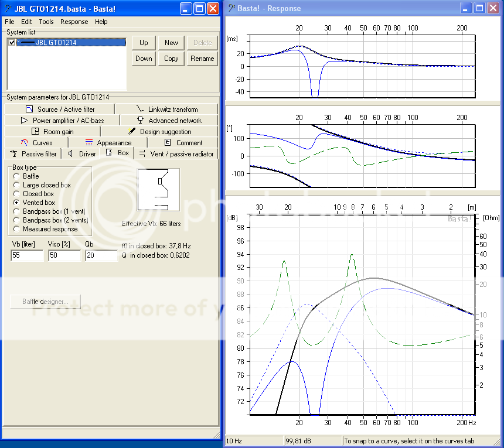Click the Qb value field
Image resolution: width=504 pixels, height=448 pixels.
pos(101,256)
